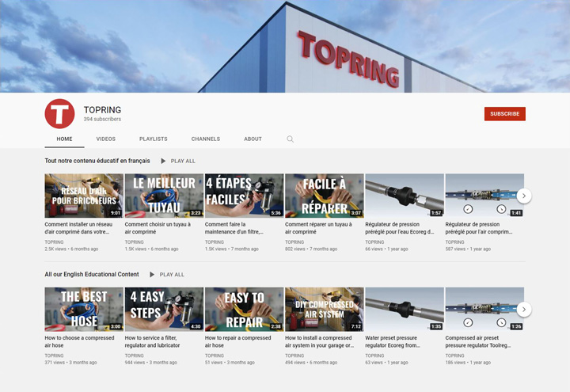Click title 'How to install a compressed air system'
The image size is (570, 392).
pos(320,341)
